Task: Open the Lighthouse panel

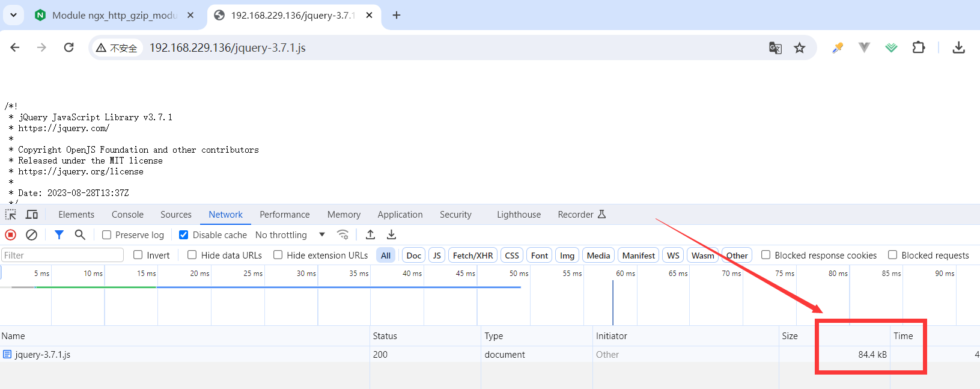Action: tap(519, 215)
